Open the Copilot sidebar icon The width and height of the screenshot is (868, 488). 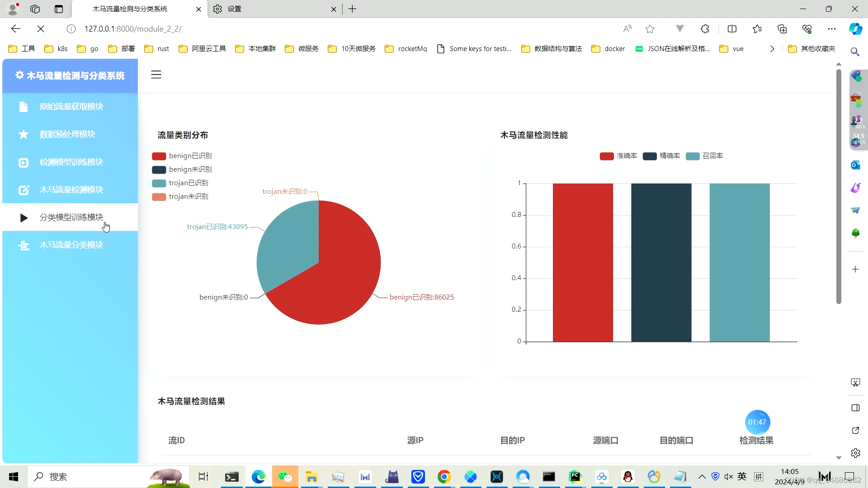click(855, 29)
